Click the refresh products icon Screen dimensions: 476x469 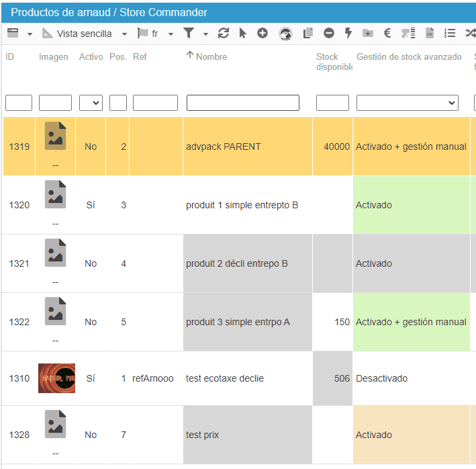point(224,33)
